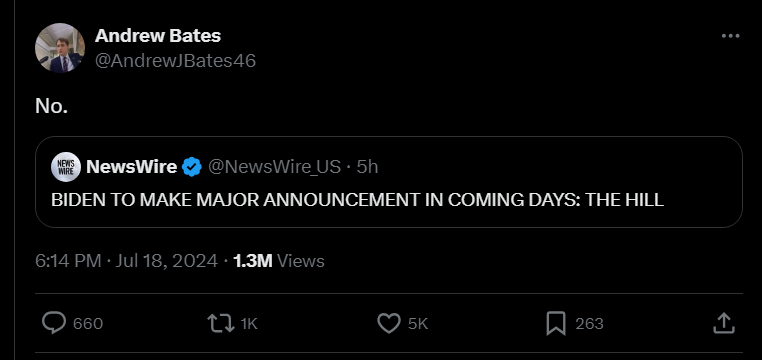Viewport: 762px width, 360px height.
Task: Click the NewsWire logo avatar
Action: (x=66, y=167)
